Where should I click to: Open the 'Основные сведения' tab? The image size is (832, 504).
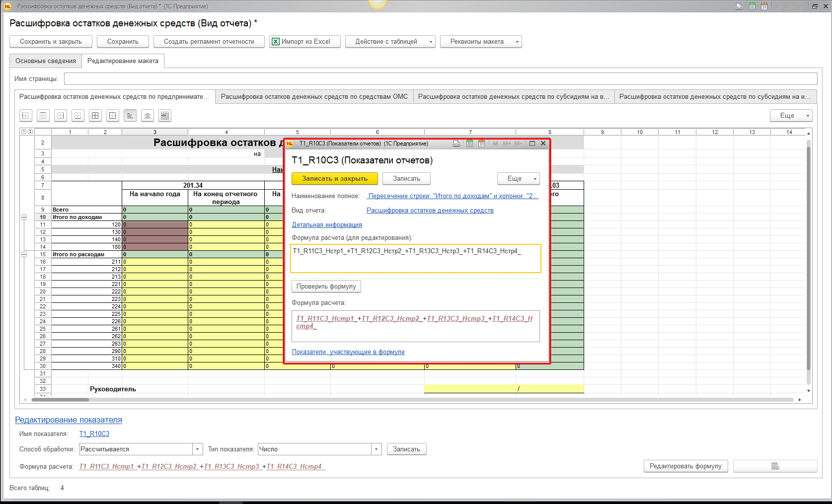coord(46,61)
